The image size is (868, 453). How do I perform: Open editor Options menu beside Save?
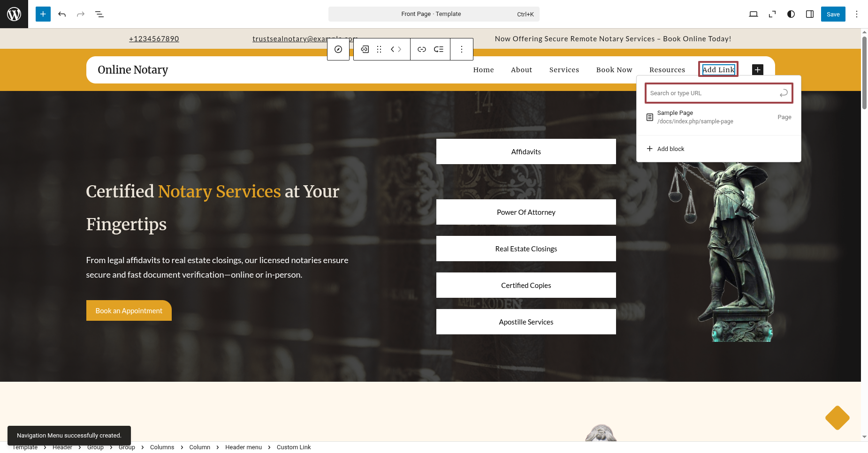click(857, 14)
